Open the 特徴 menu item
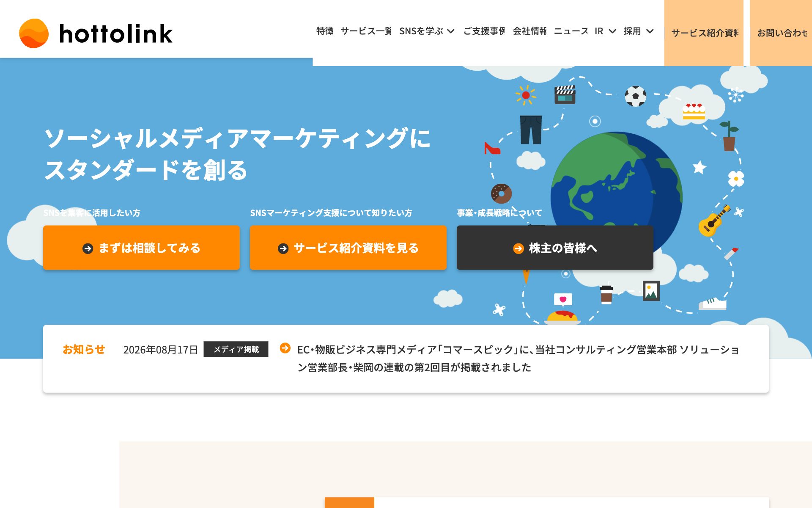Image resolution: width=812 pixels, height=508 pixels. 325,31
